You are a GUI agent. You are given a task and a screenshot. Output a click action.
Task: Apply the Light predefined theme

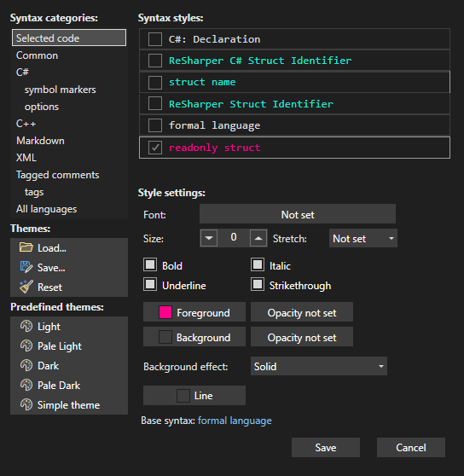69,327
